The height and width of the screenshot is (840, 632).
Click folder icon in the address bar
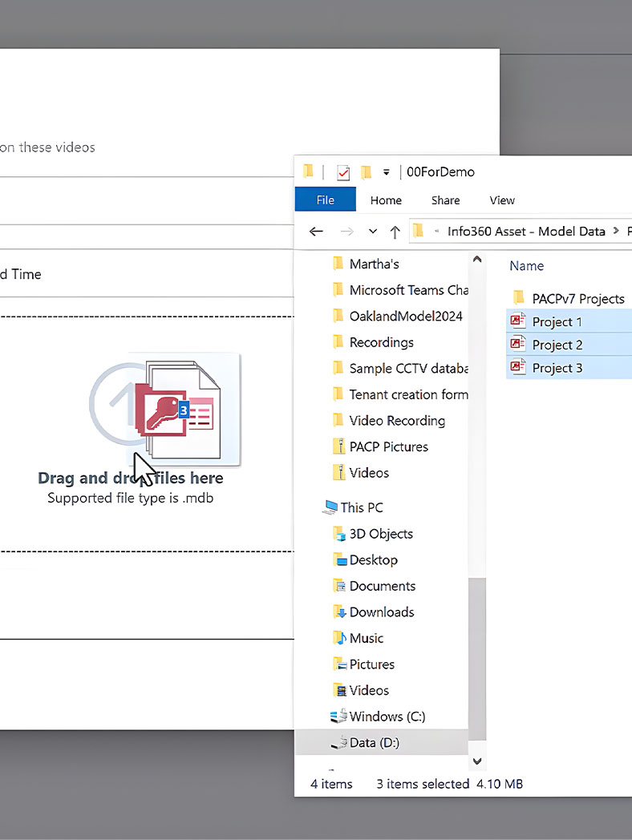[418, 231]
